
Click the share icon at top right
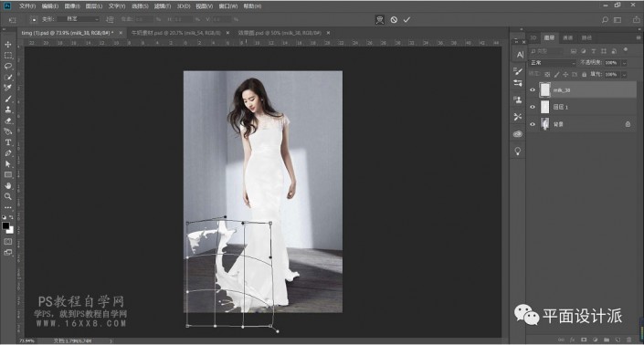click(636, 20)
